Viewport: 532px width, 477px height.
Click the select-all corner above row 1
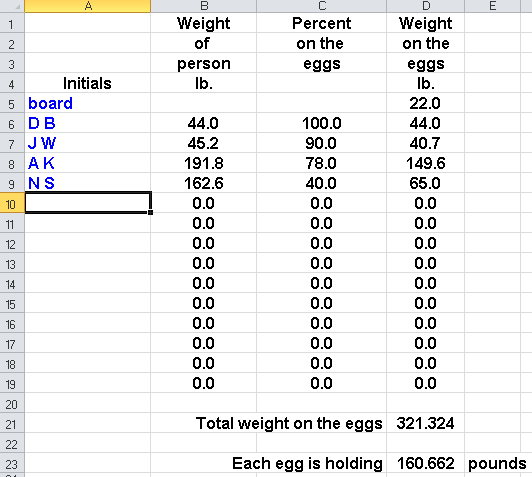click(x=12, y=6)
